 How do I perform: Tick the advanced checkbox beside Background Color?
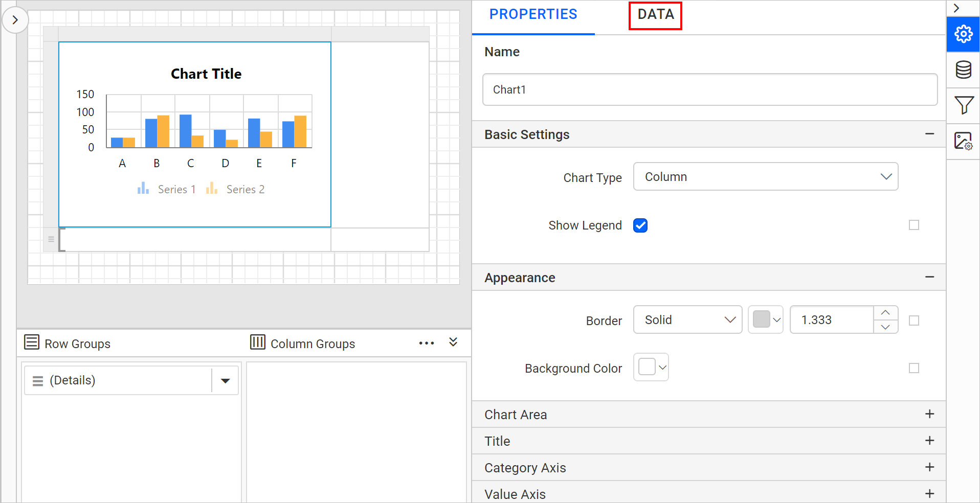[914, 368]
